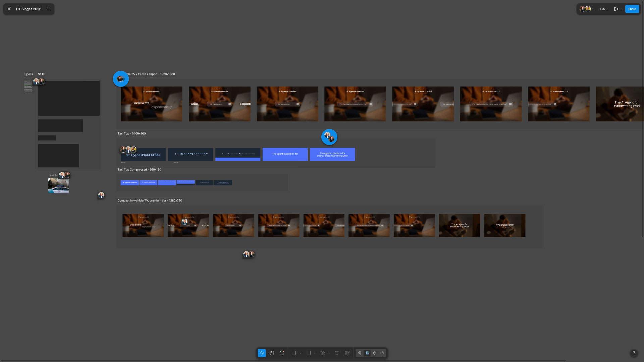The image size is (644, 362).
Task: Activate the Comment tool with notification dot
Action: pyautogui.click(x=282, y=353)
